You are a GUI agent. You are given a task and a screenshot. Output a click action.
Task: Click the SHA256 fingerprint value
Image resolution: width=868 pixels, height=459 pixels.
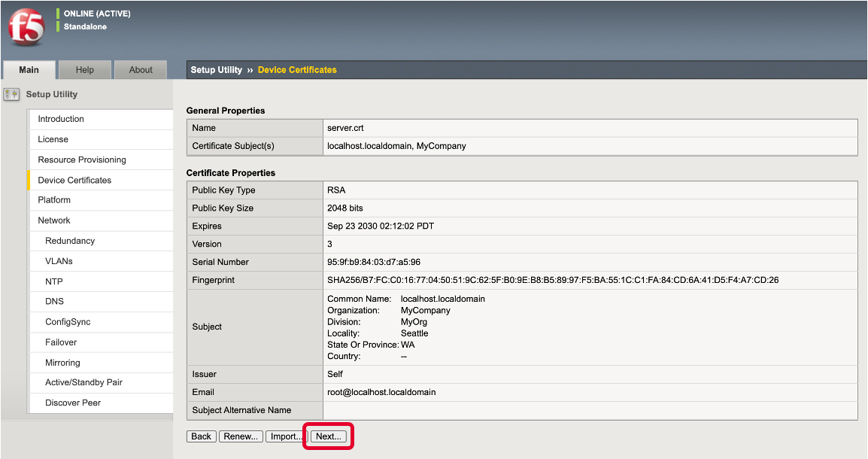[552, 280]
